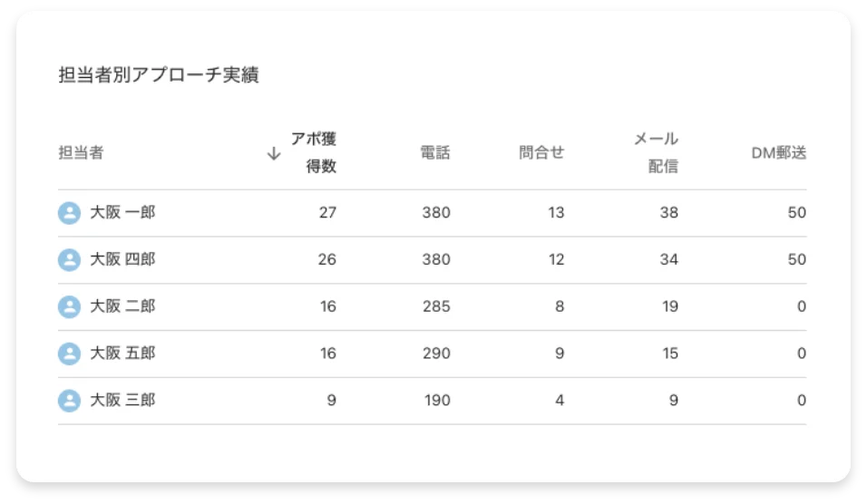
Task: Open the 大阪 二郎 name link
Action: point(122,306)
